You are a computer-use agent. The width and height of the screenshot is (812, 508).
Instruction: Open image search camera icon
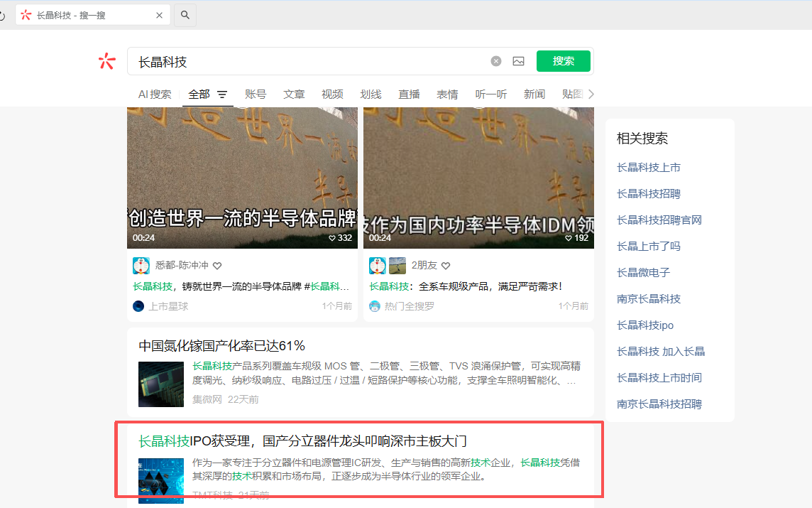click(518, 61)
